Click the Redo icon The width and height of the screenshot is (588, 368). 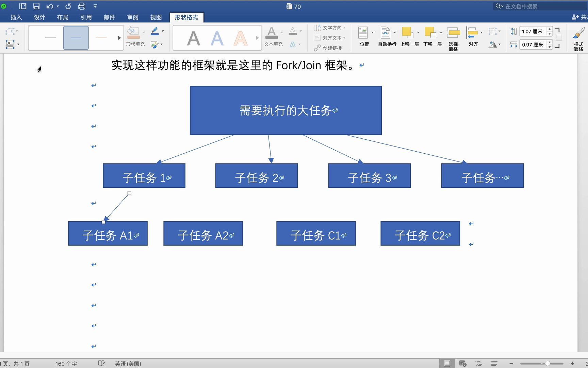click(x=68, y=6)
